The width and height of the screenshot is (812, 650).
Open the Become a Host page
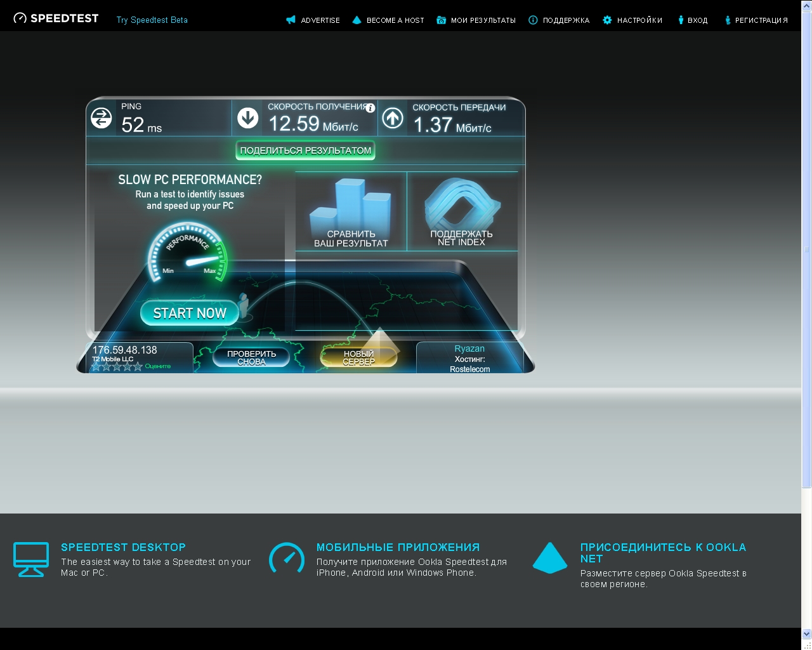coord(395,20)
